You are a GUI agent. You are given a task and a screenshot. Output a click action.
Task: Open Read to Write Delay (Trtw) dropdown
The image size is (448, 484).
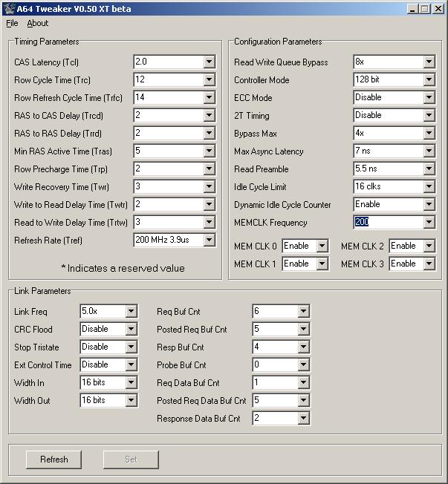pos(210,222)
